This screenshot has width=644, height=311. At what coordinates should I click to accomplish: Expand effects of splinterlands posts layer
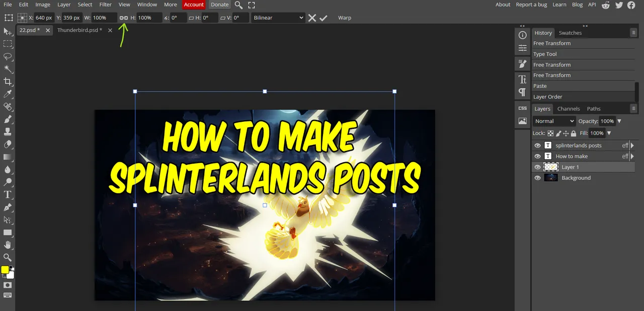632,145
